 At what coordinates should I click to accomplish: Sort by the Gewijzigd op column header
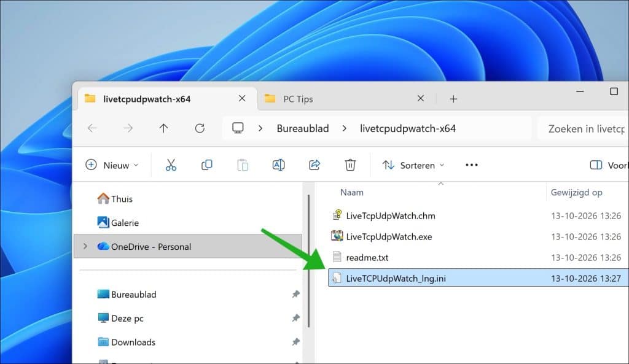[576, 192]
